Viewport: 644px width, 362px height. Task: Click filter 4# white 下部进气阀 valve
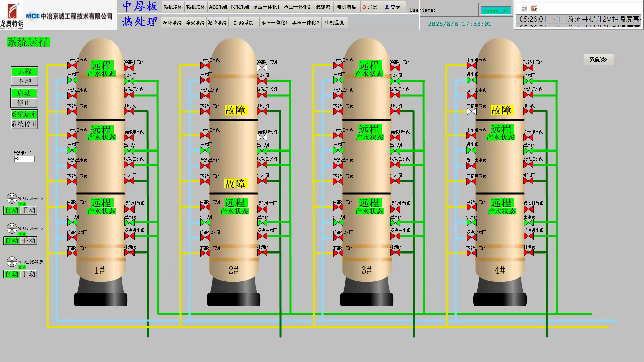pyautogui.click(x=471, y=111)
